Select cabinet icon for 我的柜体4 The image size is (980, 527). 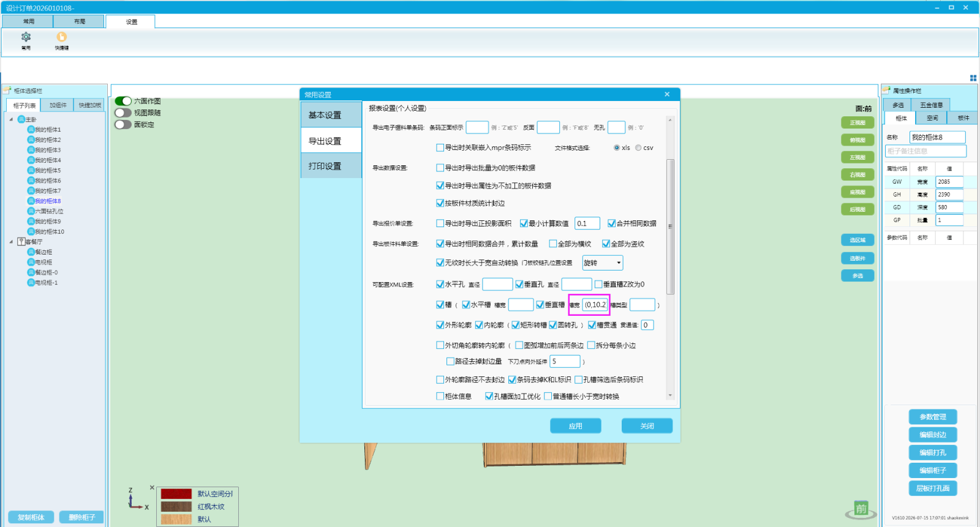coord(31,160)
